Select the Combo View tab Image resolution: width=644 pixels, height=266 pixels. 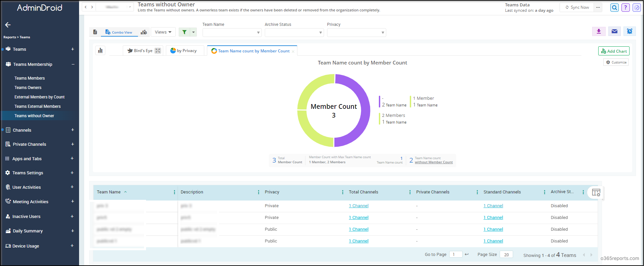tap(119, 32)
